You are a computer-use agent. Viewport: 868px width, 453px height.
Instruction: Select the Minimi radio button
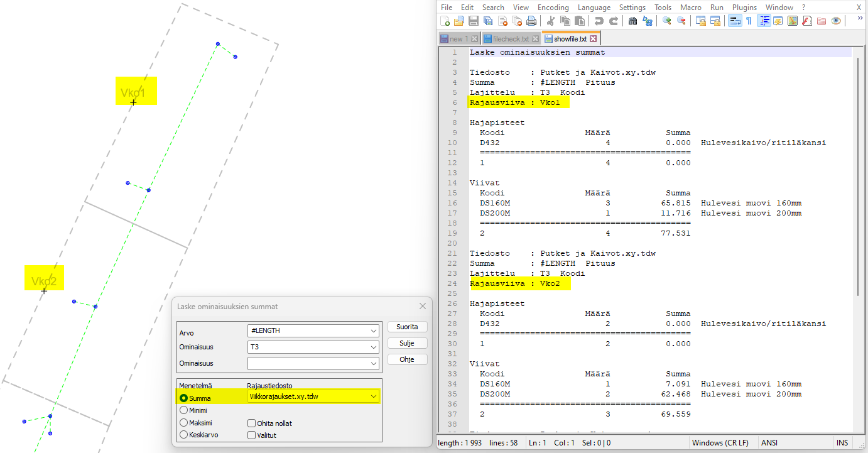pyautogui.click(x=184, y=410)
